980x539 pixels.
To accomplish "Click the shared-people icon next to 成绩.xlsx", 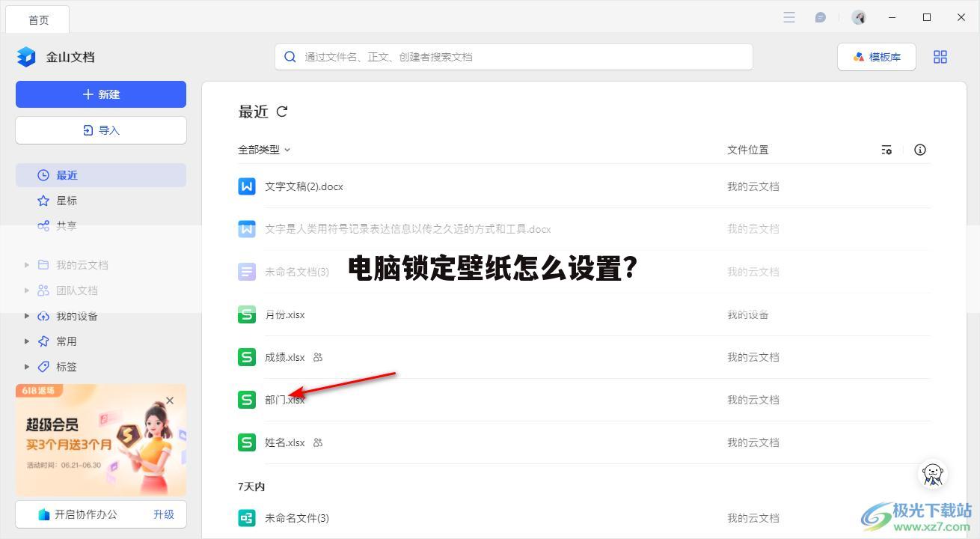I will tap(318, 357).
